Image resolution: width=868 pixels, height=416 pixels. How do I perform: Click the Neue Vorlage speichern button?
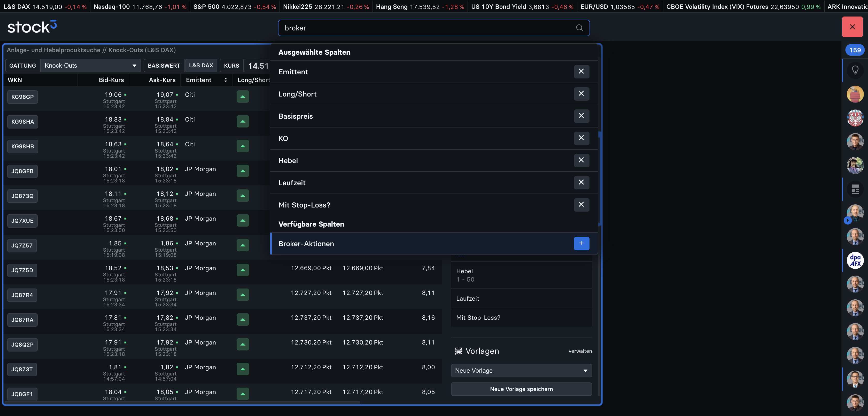pyautogui.click(x=521, y=389)
